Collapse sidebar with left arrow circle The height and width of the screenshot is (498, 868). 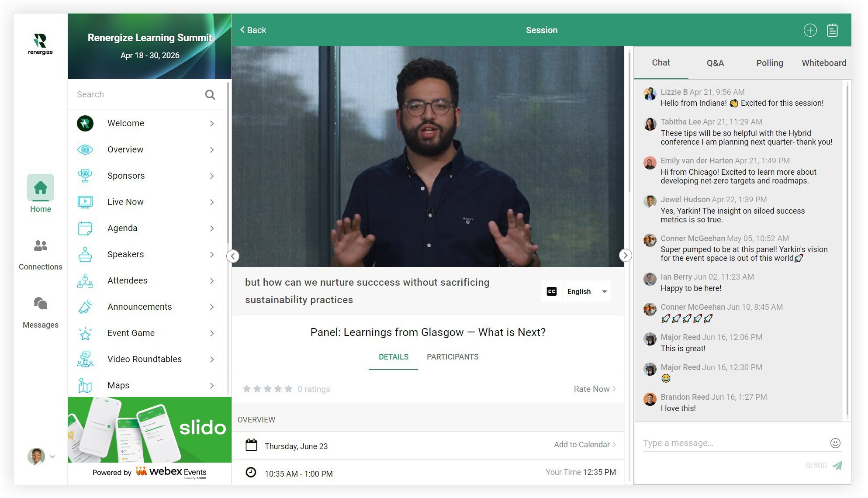coord(233,256)
